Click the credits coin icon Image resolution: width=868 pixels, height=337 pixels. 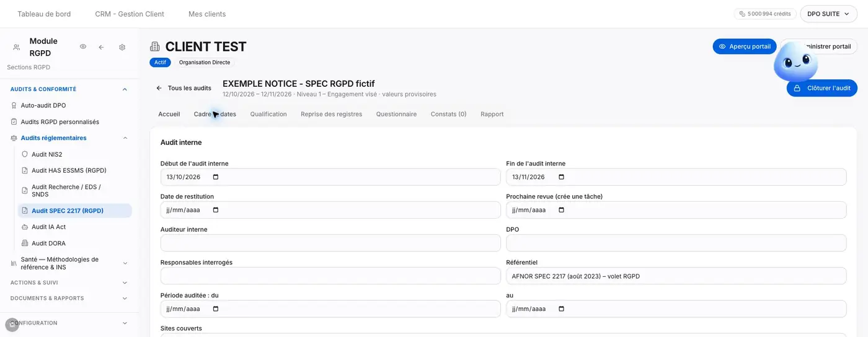(742, 14)
